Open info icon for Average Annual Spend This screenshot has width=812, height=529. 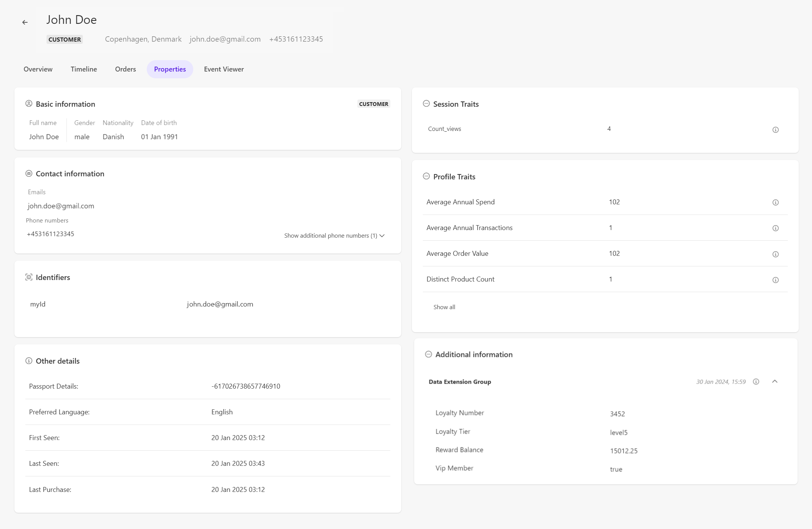click(775, 202)
